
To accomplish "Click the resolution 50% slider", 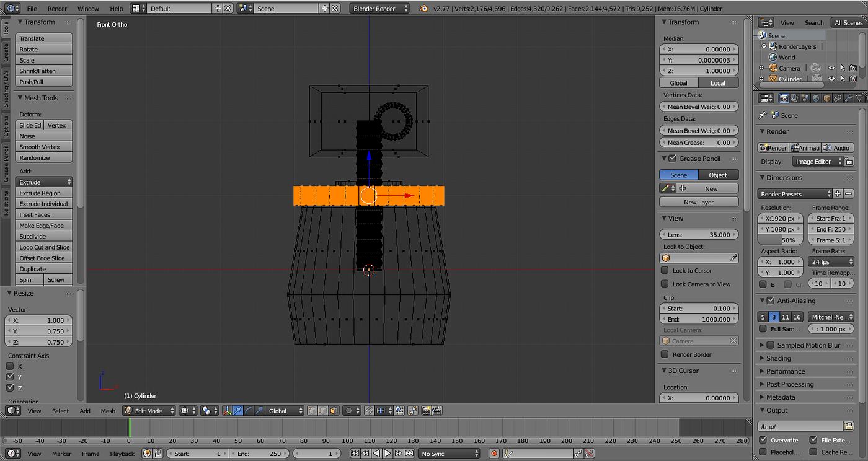I will click(x=781, y=240).
